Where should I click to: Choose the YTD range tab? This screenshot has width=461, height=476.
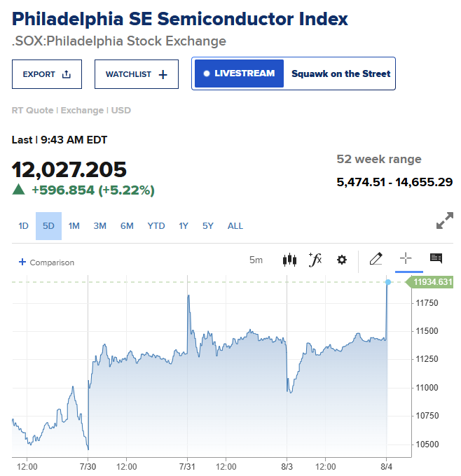click(156, 226)
